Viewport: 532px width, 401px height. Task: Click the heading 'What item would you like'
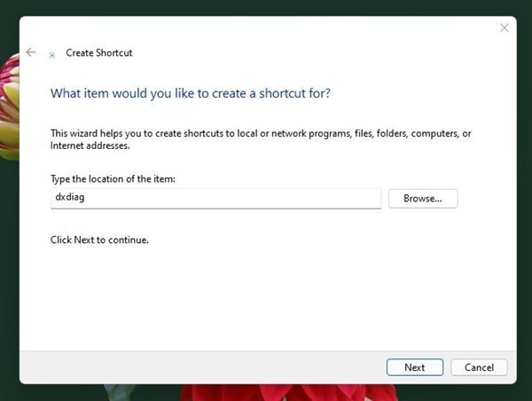coord(191,93)
